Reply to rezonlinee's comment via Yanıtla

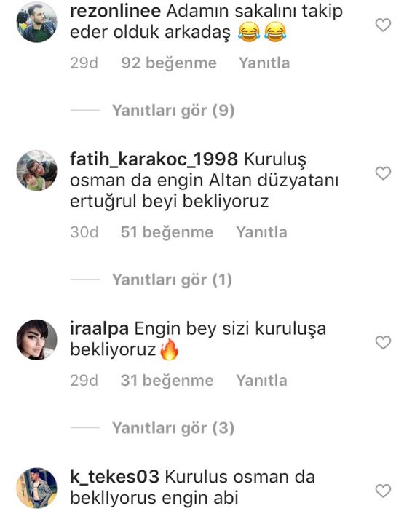click(264, 63)
